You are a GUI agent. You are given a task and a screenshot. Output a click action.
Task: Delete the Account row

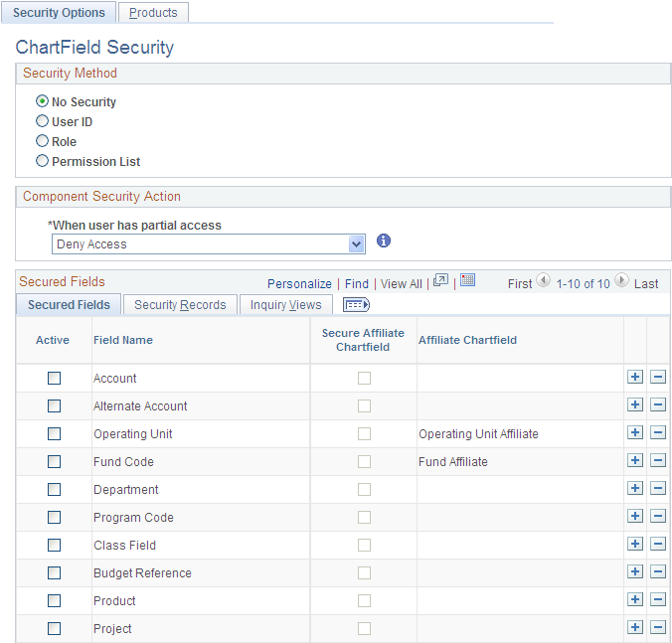point(657,377)
